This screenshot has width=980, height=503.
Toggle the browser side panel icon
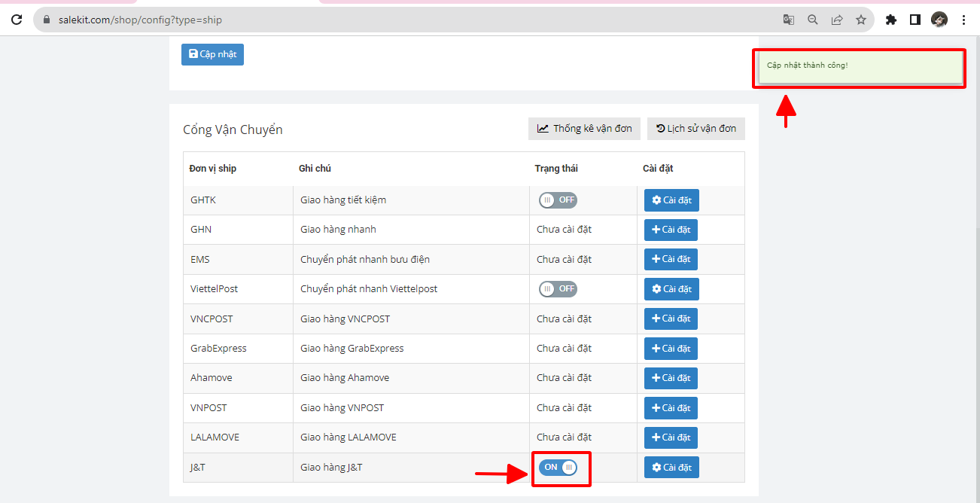pyautogui.click(x=915, y=20)
